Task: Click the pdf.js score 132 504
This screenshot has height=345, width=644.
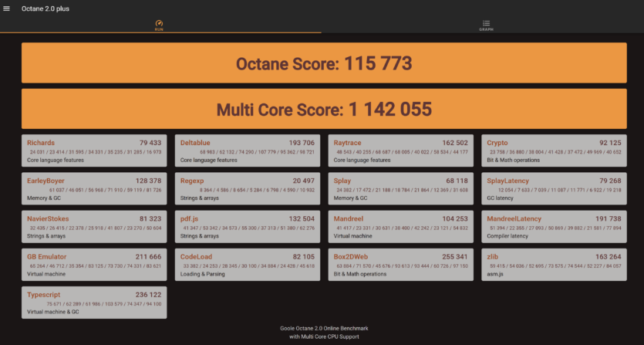Action: coord(302,218)
